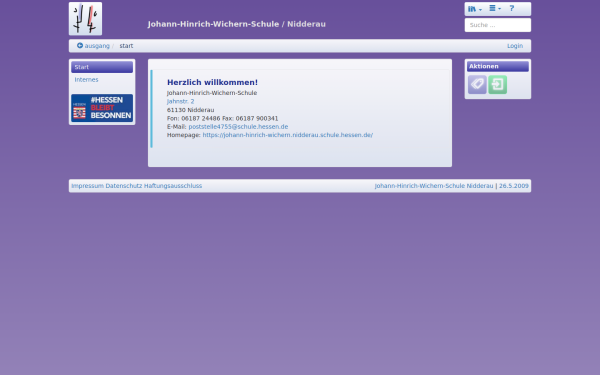Viewport: 600px width, 375px height.
Task: Click the green login arrow icon
Action: [x=497, y=85]
